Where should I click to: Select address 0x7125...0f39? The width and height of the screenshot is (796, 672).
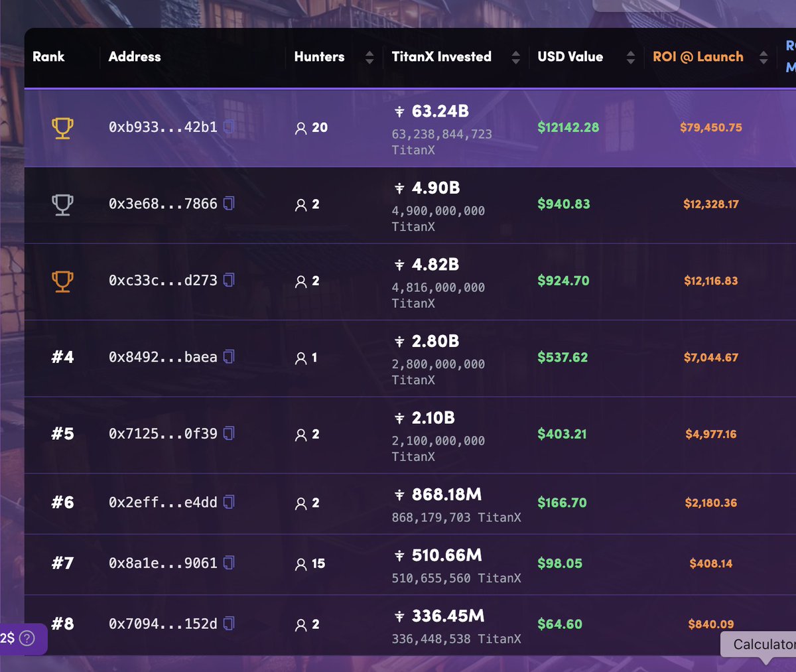coord(163,433)
